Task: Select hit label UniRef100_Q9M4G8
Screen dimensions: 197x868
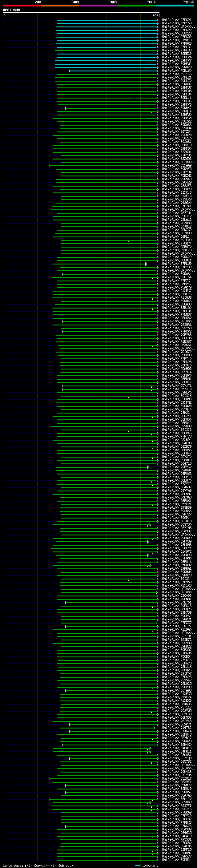Action: click(x=176, y=772)
